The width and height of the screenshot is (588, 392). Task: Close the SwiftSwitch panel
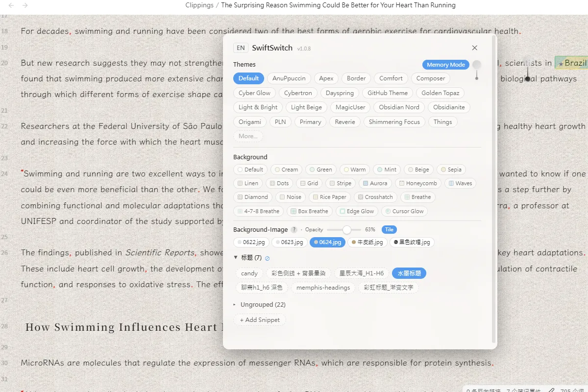474,48
